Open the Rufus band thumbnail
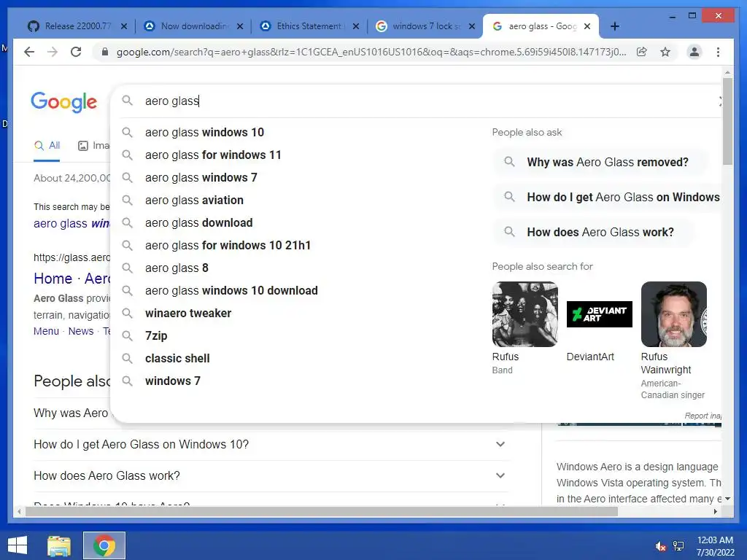The height and width of the screenshot is (560, 747). (525, 314)
